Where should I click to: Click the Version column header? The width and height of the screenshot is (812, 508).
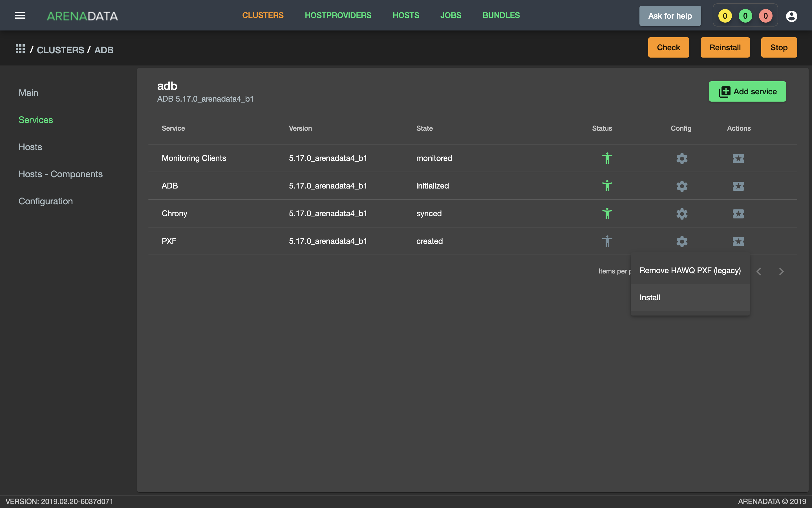point(300,128)
